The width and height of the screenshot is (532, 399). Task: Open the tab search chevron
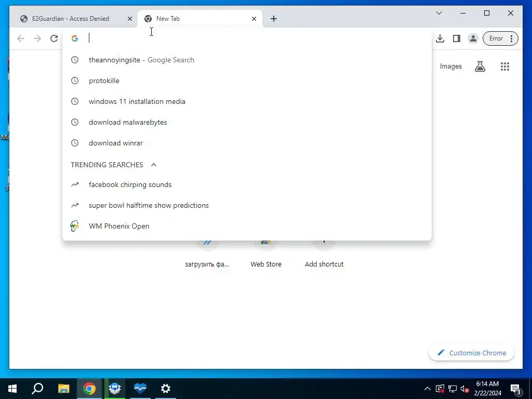[x=438, y=13]
